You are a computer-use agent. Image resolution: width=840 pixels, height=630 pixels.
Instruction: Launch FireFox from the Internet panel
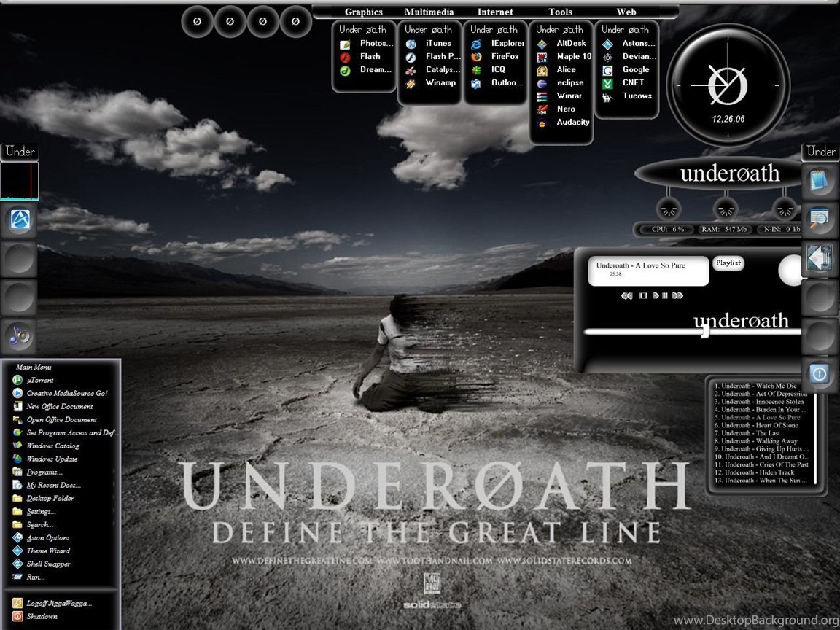494,57
